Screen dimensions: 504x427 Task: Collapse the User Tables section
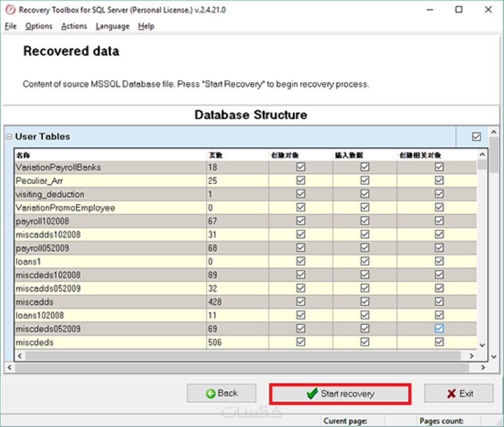click(x=9, y=137)
